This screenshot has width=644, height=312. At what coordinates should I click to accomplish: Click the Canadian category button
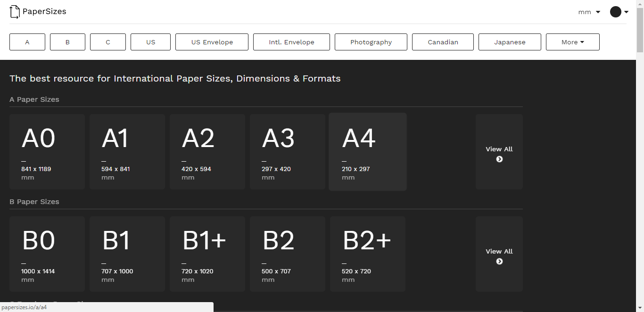[x=443, y=42]
